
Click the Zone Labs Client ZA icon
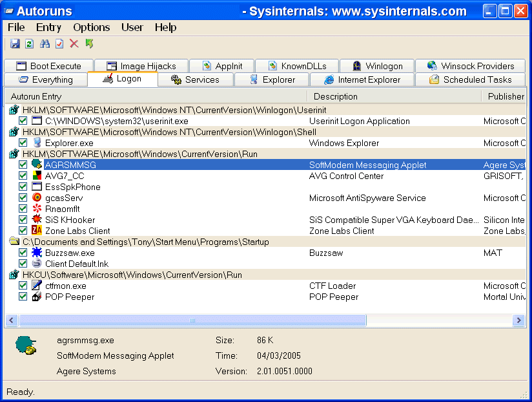coord(37,230)
